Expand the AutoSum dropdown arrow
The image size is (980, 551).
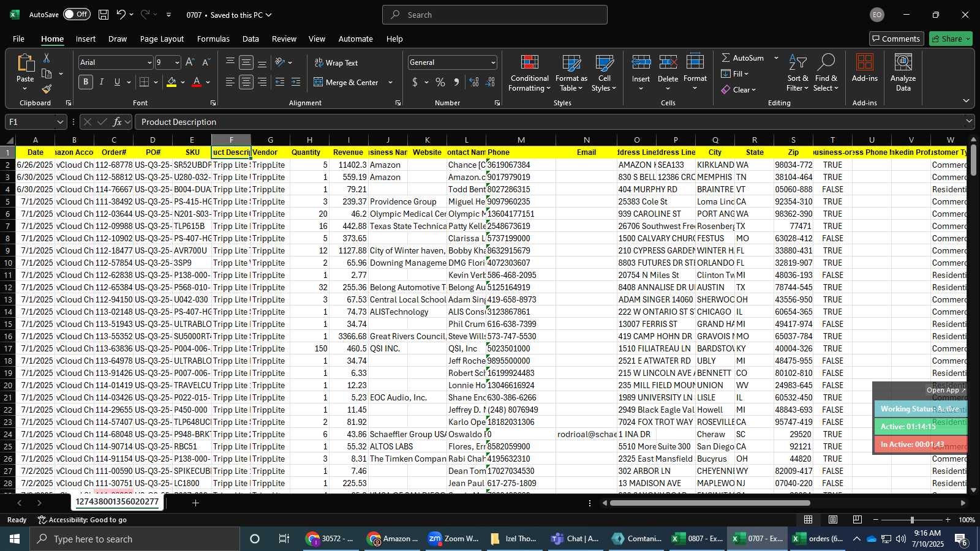click(x=776, y=58)
